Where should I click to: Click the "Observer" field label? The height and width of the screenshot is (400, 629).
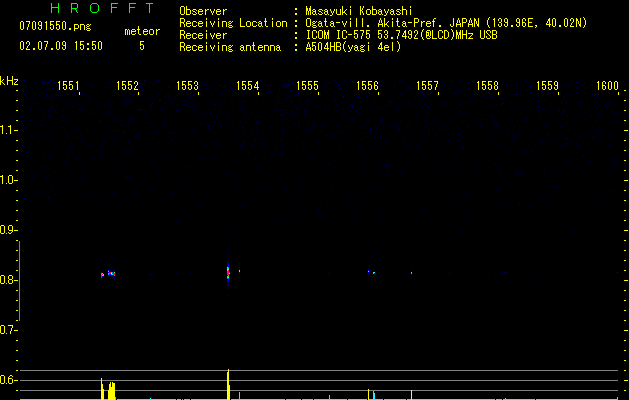coord(203,11)
